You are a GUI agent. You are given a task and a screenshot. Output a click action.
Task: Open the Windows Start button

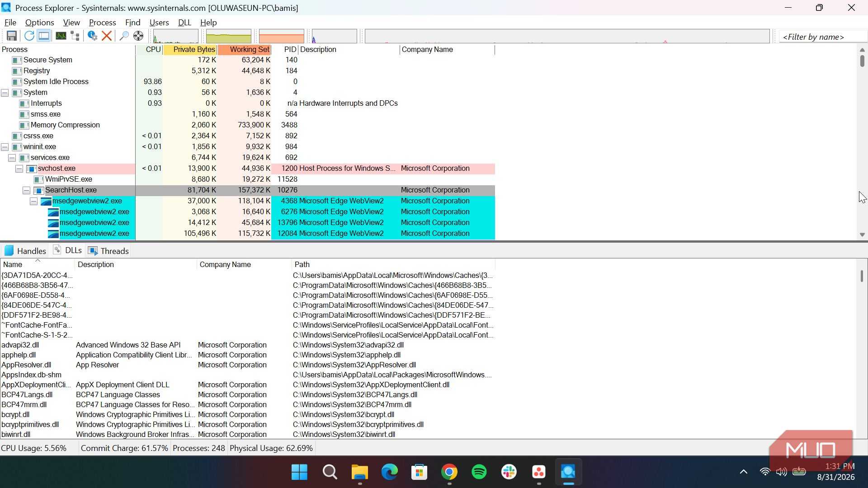[x=299, y=472]
